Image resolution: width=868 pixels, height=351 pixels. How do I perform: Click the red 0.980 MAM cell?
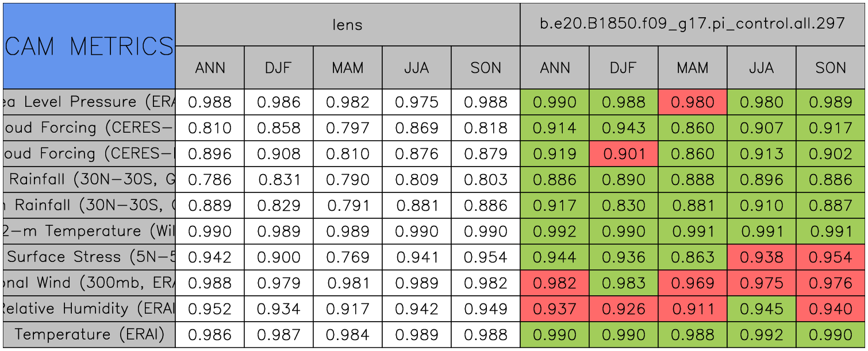pos(692,102)
